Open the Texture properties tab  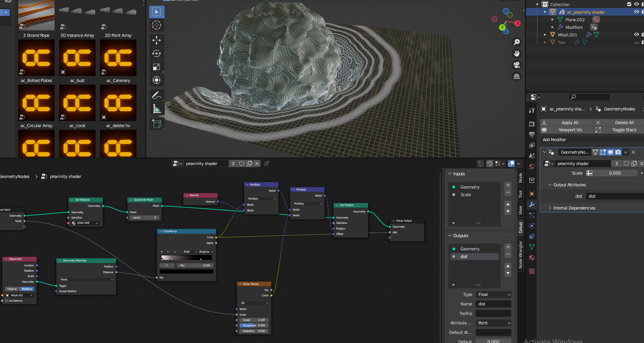coord(532,271)
